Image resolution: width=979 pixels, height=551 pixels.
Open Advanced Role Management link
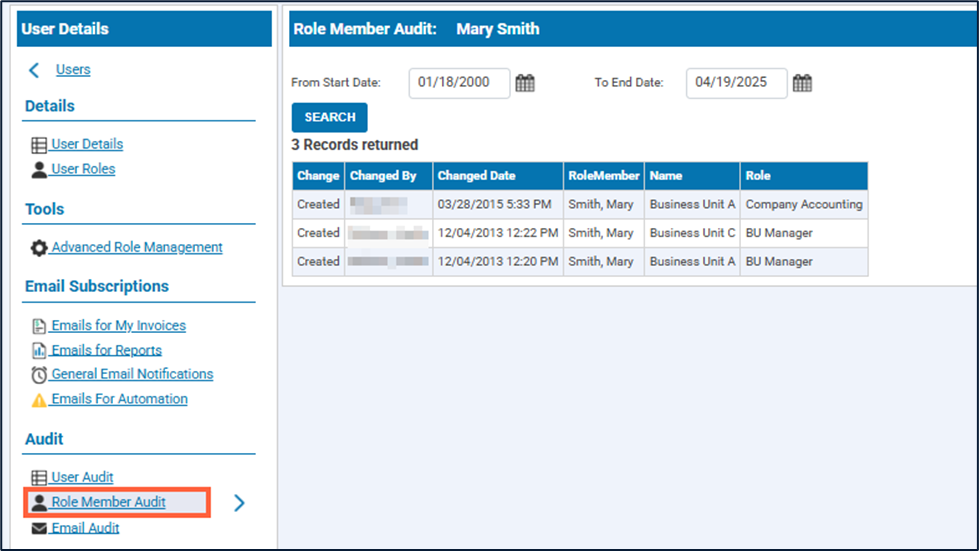coord(137,247)
